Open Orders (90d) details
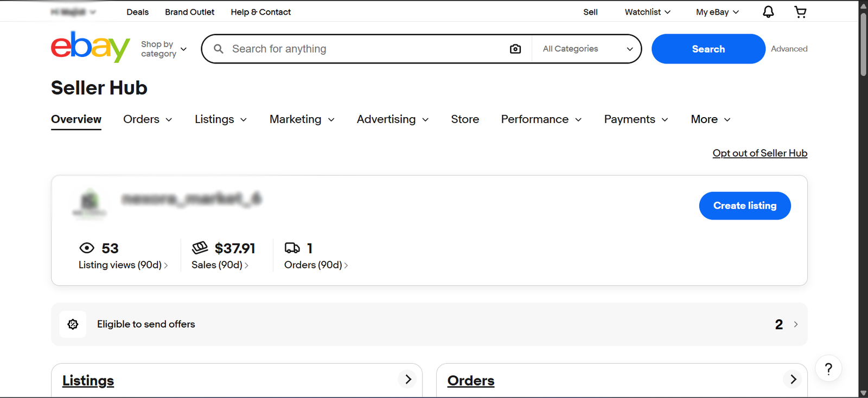 click(x=316, y=265)
